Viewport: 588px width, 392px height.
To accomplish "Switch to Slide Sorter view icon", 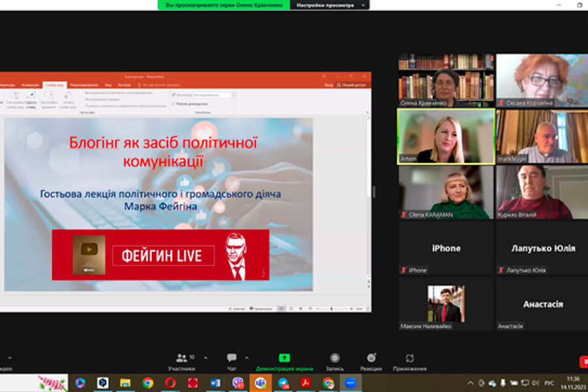I will [291, 309].
